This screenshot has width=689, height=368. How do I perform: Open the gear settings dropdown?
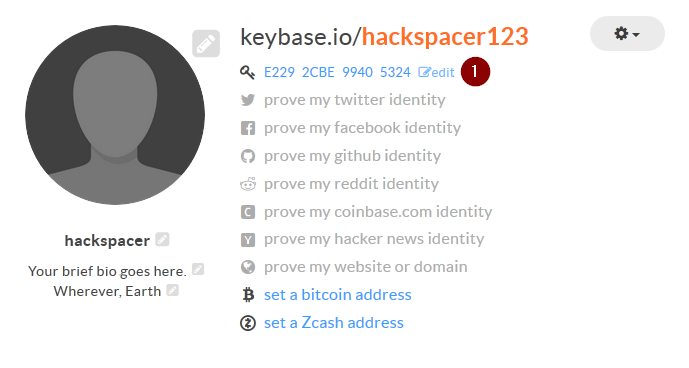pyautogui.click(x=627, y=34)
